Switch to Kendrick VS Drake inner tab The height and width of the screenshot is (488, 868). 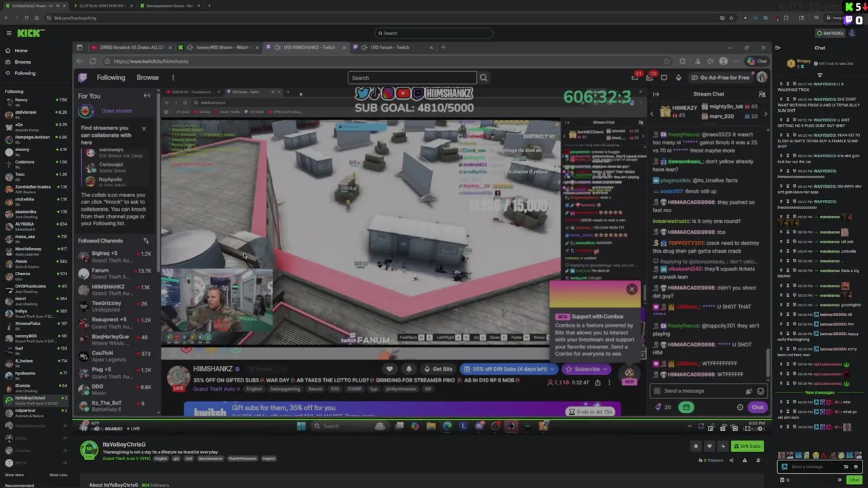pos(132,47)
